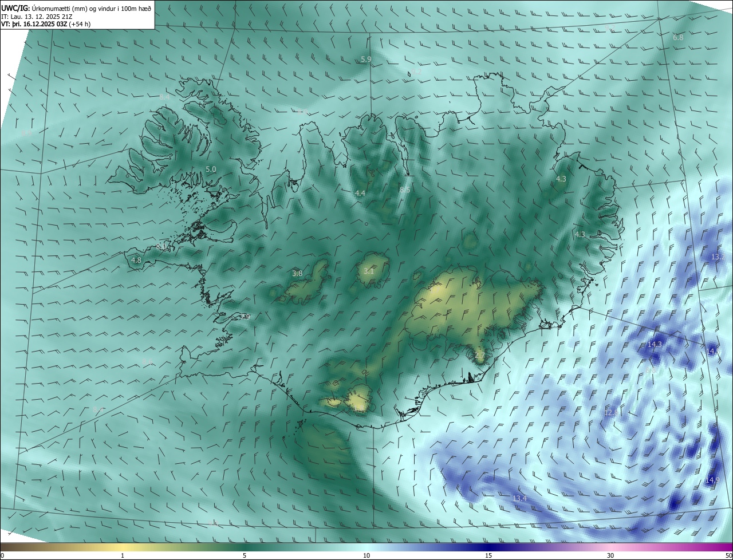Click the 3.8 value label
733x560 pixels.
click(x=297, y=274)
